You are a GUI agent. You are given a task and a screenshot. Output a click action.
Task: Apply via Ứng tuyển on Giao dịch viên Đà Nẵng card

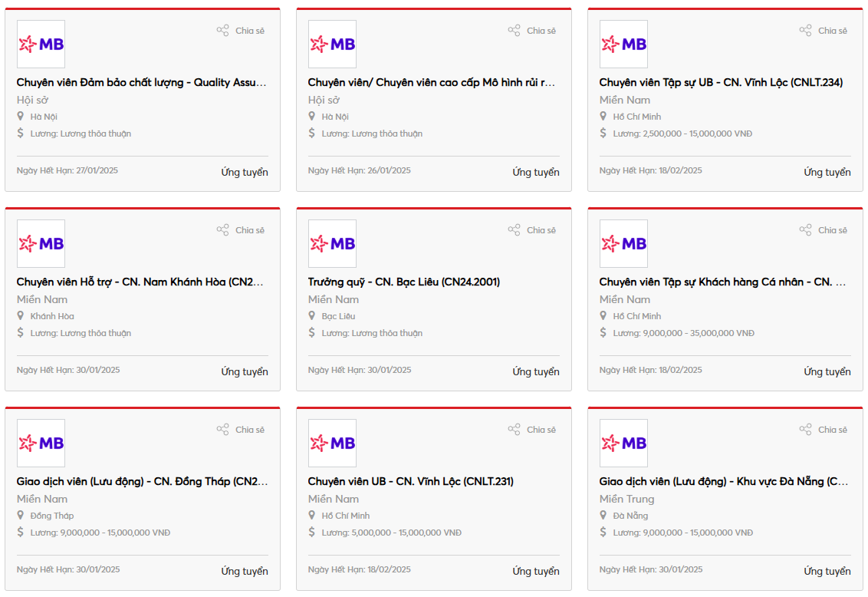coord(827,571)
